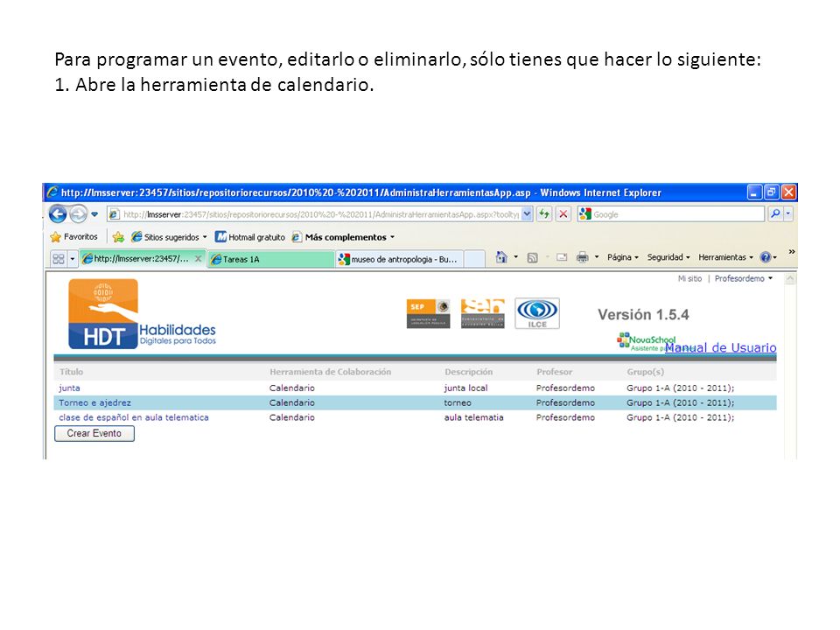This screenshot has width=840, height=630.
Task: Click the magnifier search button
Action: pyautogui.click(x=775, y=213)
